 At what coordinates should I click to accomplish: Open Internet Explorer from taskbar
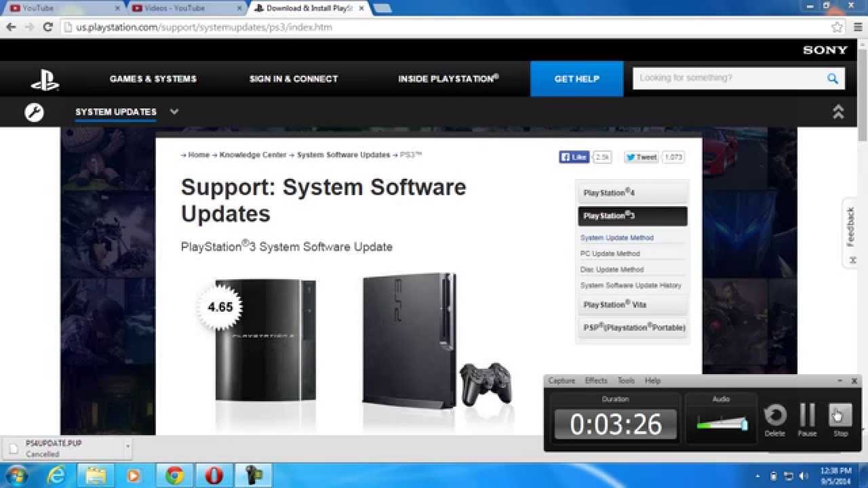tap(56, 476)
